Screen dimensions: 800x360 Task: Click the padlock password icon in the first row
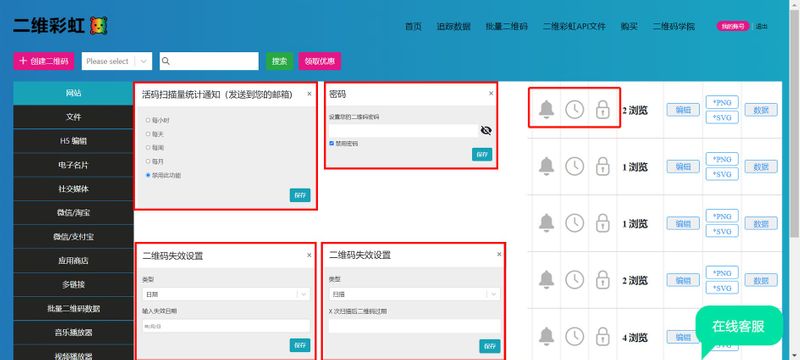point(603,109)
